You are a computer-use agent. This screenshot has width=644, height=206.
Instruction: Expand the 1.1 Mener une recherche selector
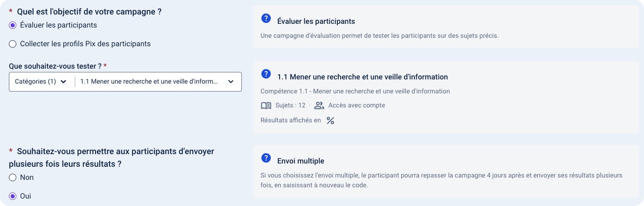[x=158, y=82]
